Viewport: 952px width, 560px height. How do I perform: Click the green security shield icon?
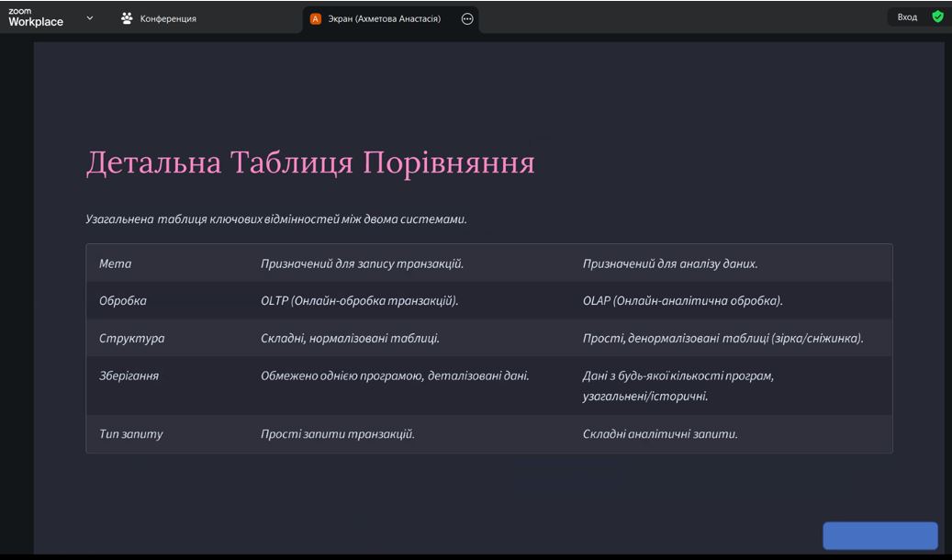937,17
